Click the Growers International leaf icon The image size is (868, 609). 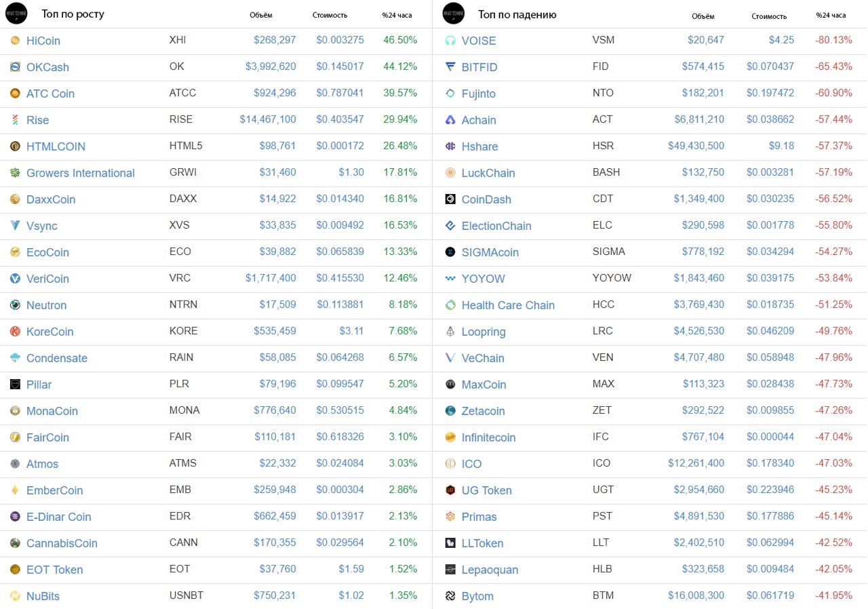[x=15, y=173]
